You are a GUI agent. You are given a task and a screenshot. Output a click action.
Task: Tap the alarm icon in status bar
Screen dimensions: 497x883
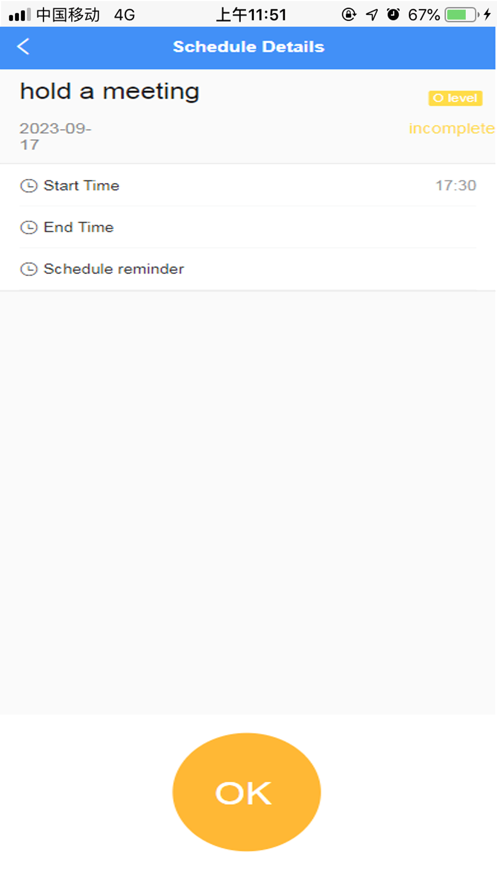(393, 15)
